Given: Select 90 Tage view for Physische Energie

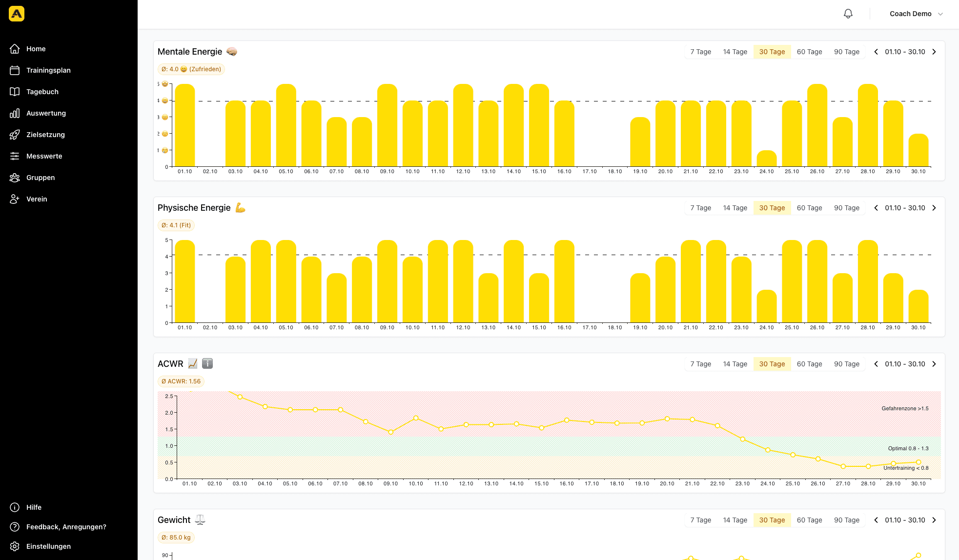Looking at the screenshot, I should pos(846,208).
